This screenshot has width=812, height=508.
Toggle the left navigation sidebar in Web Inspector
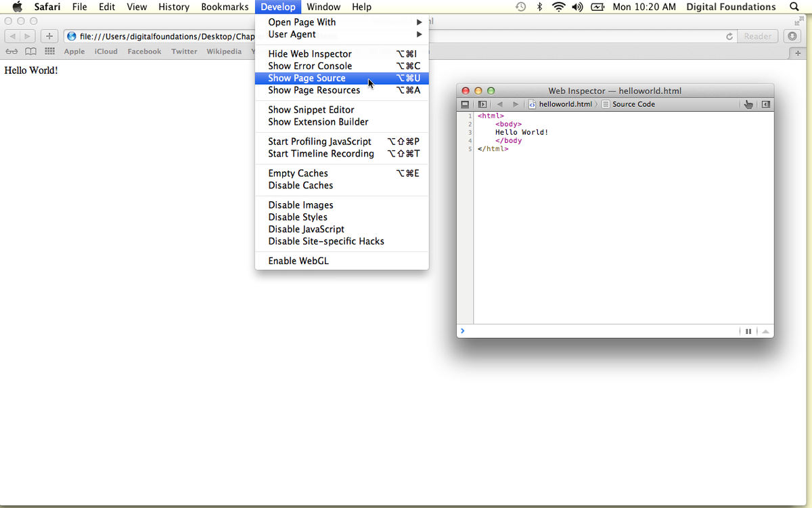[482, 104]
